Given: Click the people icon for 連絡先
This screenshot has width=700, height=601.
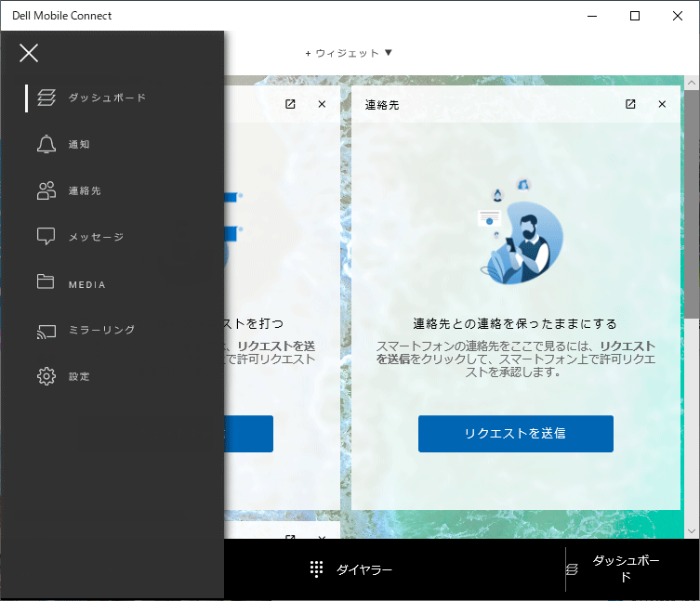Looking at the screenshot, I should (46, 190).
